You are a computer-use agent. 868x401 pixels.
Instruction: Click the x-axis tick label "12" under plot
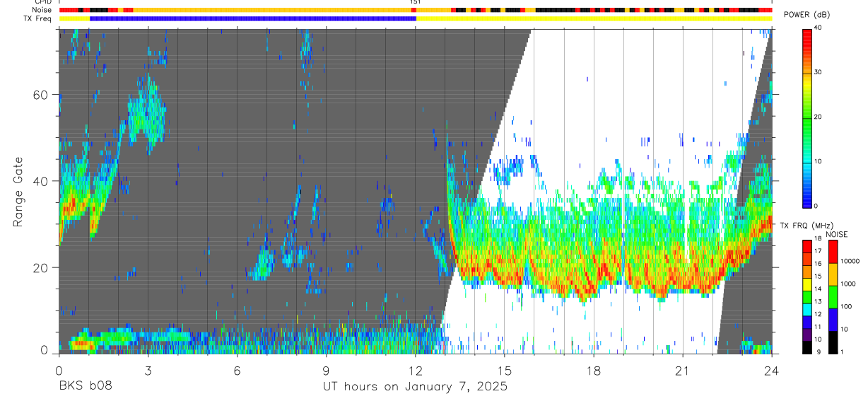(x=415, y=371)
